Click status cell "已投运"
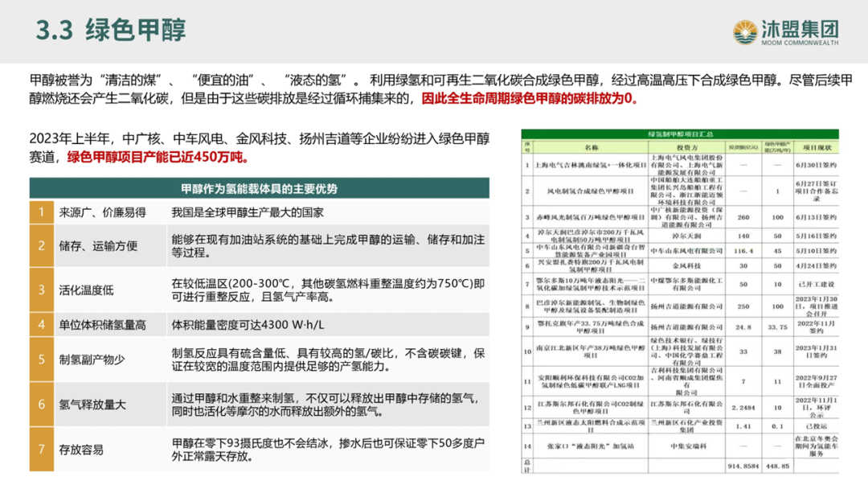Image resolution: width=868 pixels, height=489 pixels. [x=817, y=426]
